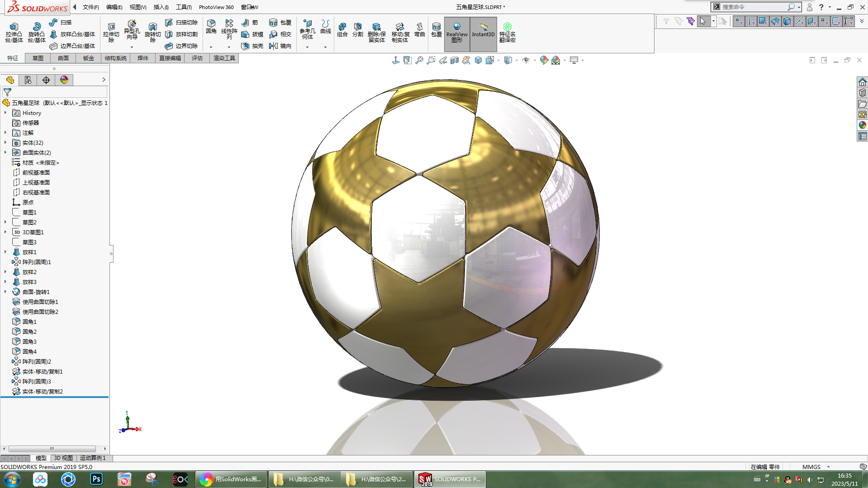
Task: Open the 插入(I) menu
Action: pos(161,7)
